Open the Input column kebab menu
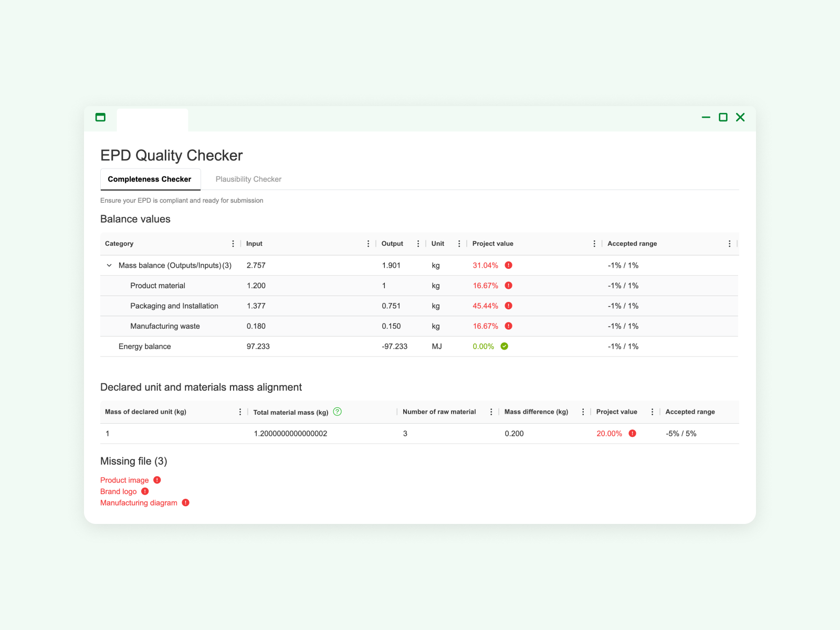 tap(368, 244)
